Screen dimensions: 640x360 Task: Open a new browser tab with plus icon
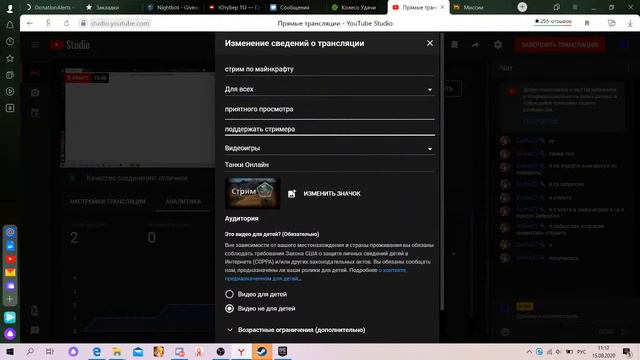(x=522, y=7)
